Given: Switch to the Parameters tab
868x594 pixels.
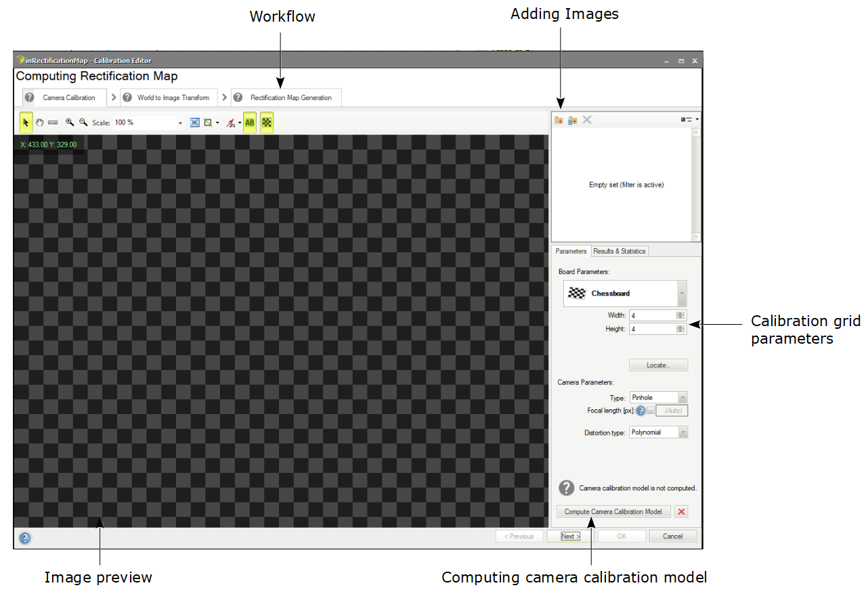Looking at the screenshot, I should [571, 251].
